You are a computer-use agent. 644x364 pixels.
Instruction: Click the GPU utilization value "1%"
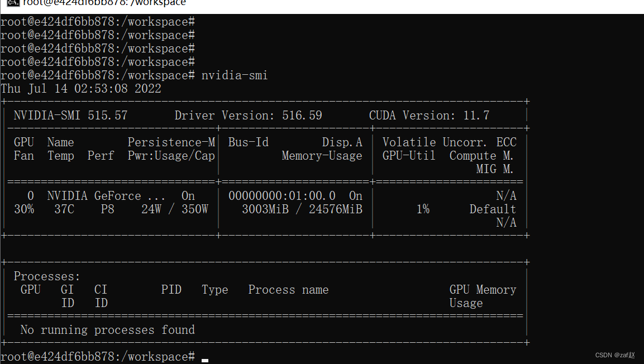pyautogui.click(x=423, y=209)
